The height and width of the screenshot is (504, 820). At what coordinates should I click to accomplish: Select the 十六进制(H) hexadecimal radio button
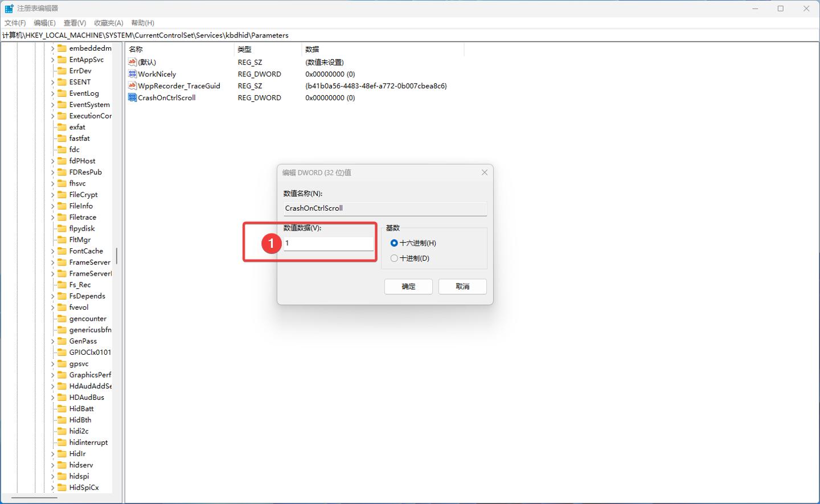coord(394,243)
